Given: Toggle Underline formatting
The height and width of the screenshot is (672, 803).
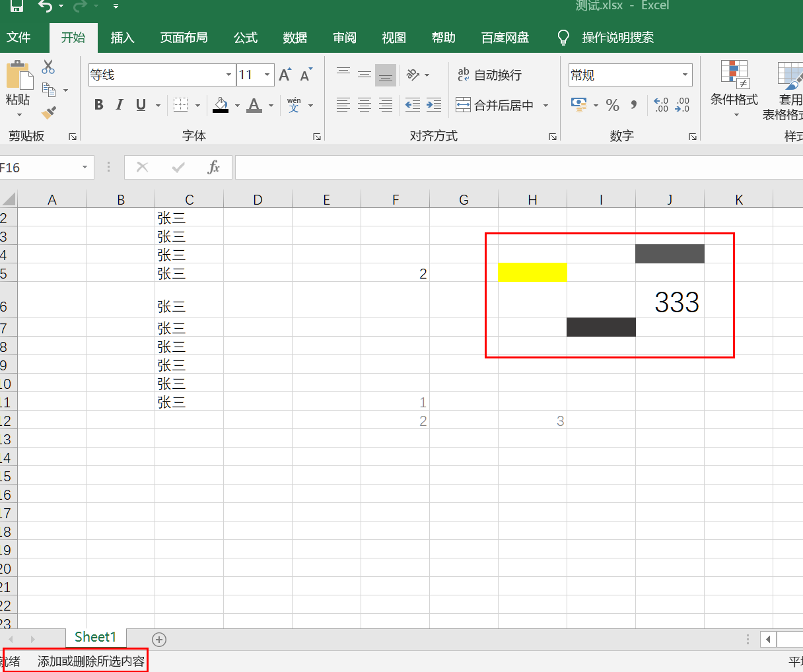Looking at the screenshot, I should tap(141, 105).
